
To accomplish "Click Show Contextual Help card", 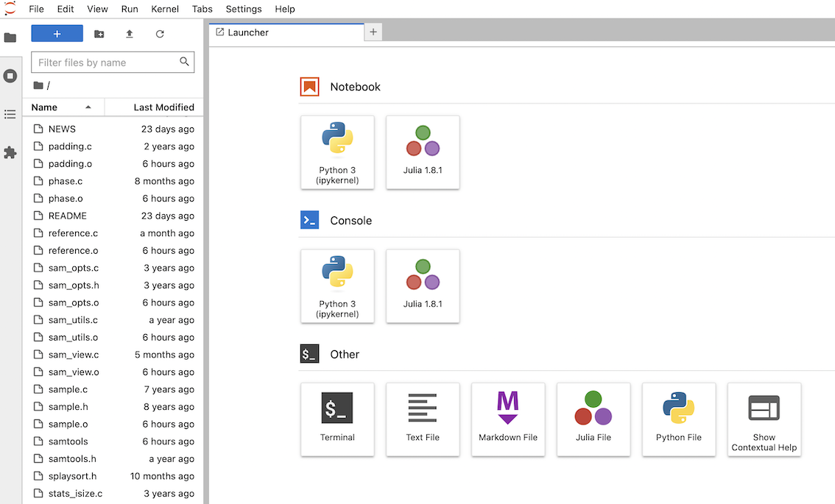I will click(x=764, y=419).
